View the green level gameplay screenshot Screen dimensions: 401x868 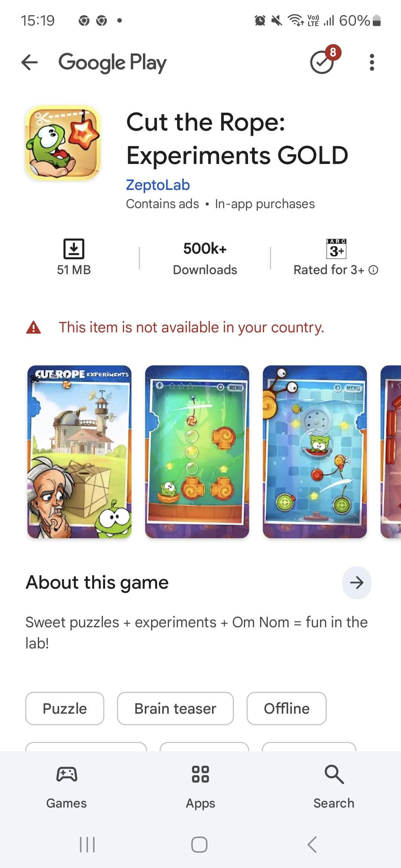197,452
